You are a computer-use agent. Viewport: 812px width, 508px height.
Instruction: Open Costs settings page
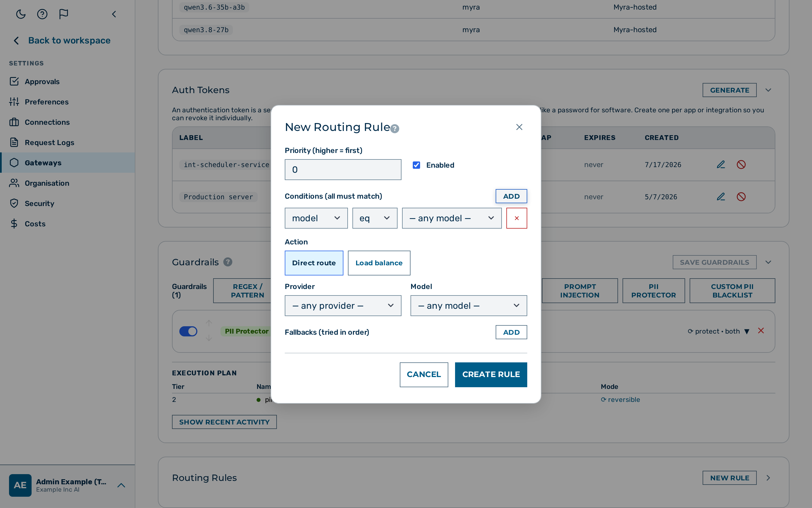(x=67, y=224)
